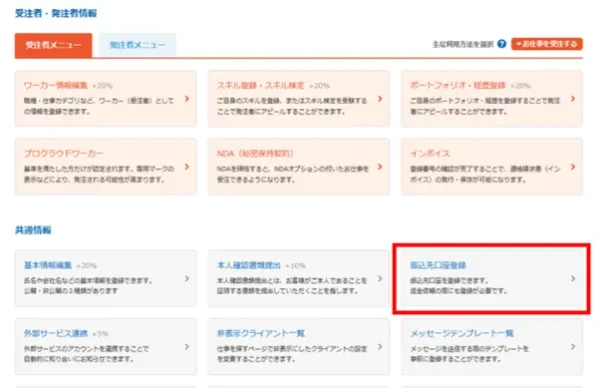Click the chevron on 本人確認書類提出 card
600x388 pixels.
tap(380, 279)
